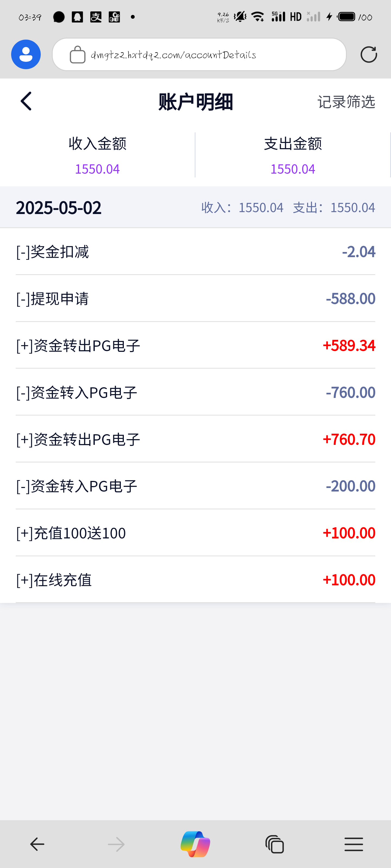Open the 奖金扣减 -2.04 record

[x=195, y=252]
